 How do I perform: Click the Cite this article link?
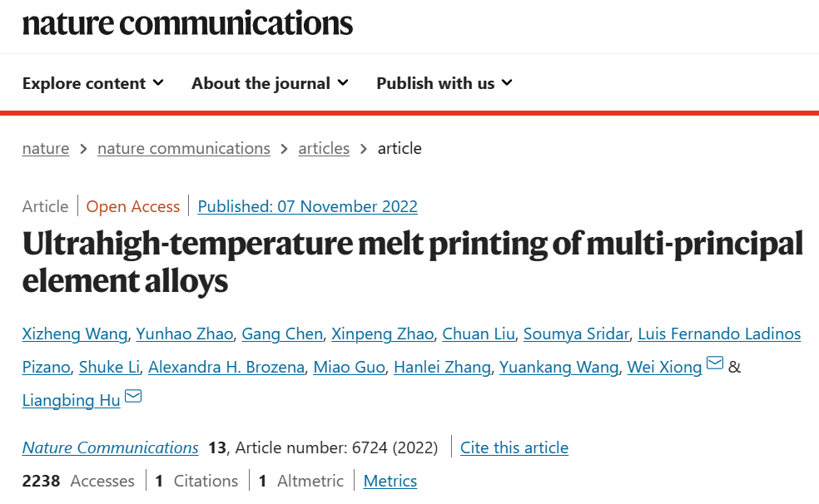[514, 447]
